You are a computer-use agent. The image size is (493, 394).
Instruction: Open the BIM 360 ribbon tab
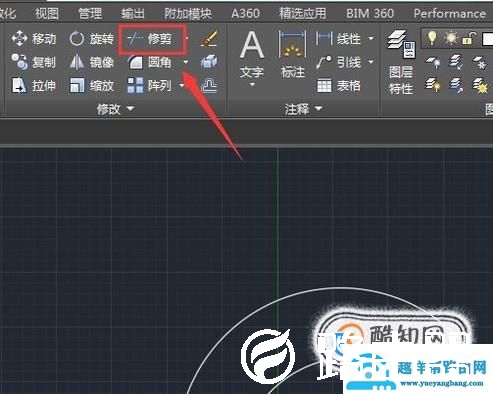(x=370, y=13)
